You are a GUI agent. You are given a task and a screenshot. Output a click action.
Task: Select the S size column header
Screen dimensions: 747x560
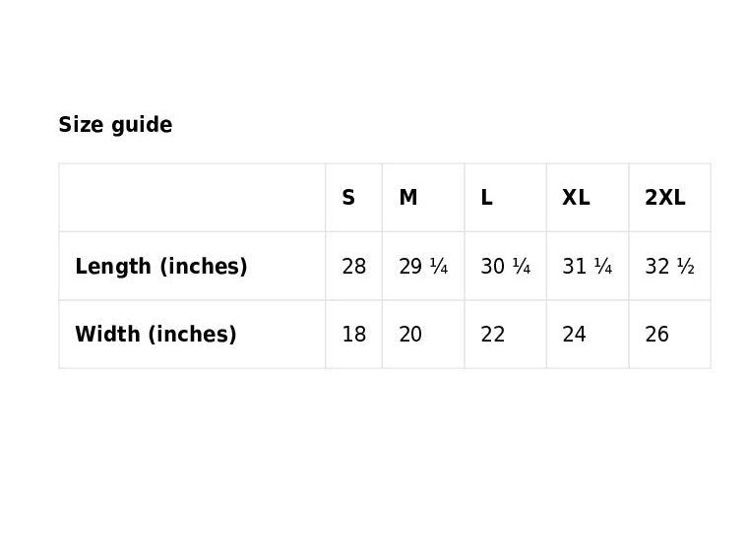[348, 198]
